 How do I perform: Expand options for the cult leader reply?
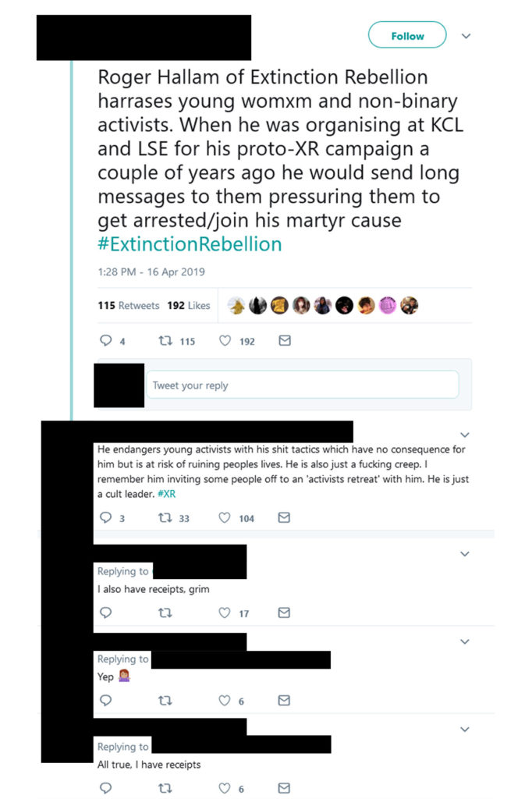(465, 435)
